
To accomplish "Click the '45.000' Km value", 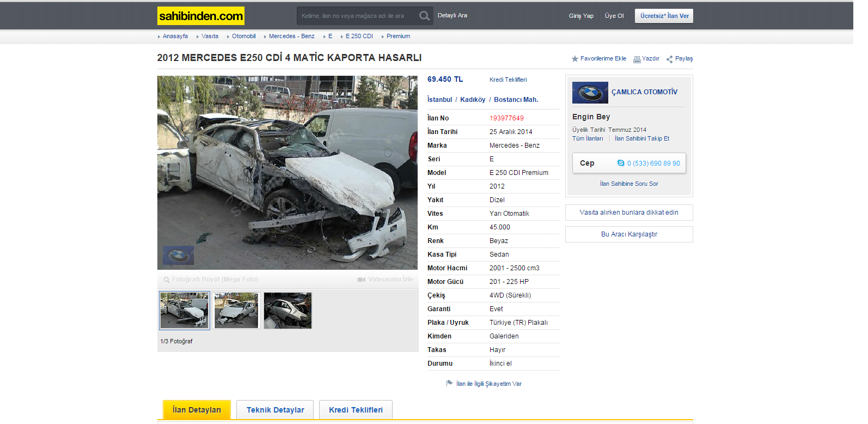I will (499, 227).
